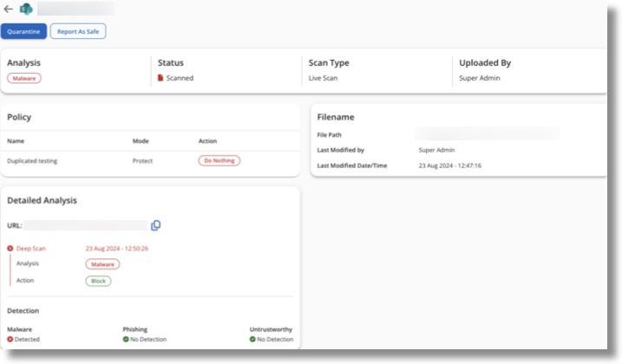Click the green Phishing No Detection icon
Screen dimensions: 622x364
(126, 340)
